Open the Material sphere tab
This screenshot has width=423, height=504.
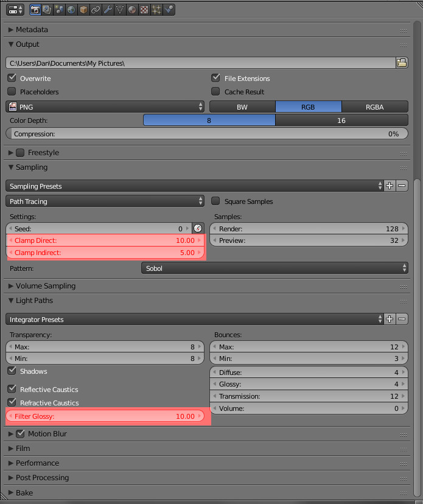coord(132,10)
